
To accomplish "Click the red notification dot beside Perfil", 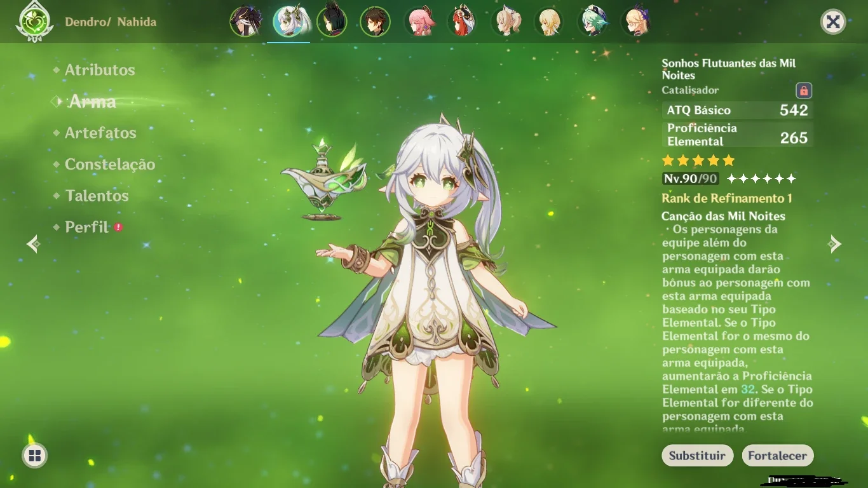I will (x=118, y=227).
